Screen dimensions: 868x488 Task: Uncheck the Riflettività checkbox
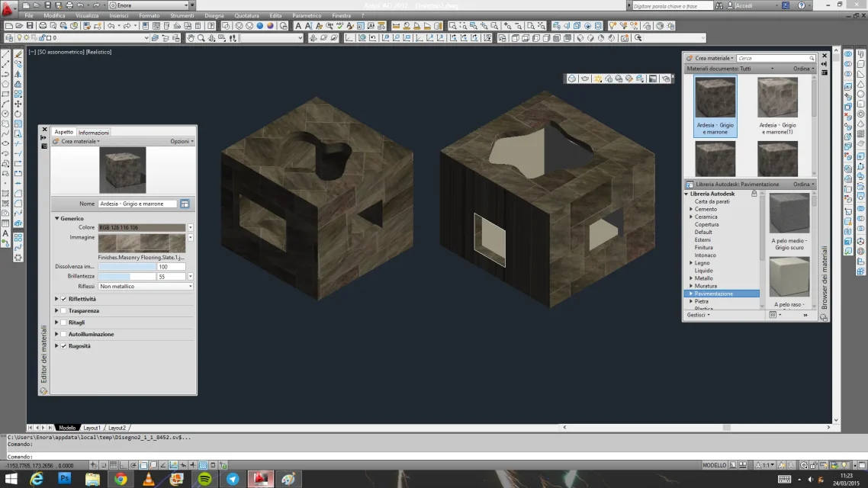(63, 300)
